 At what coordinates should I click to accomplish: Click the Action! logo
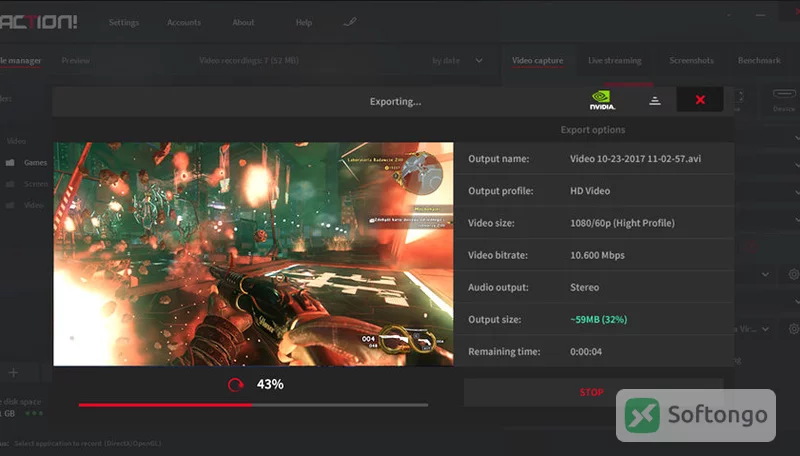point(38,21)
